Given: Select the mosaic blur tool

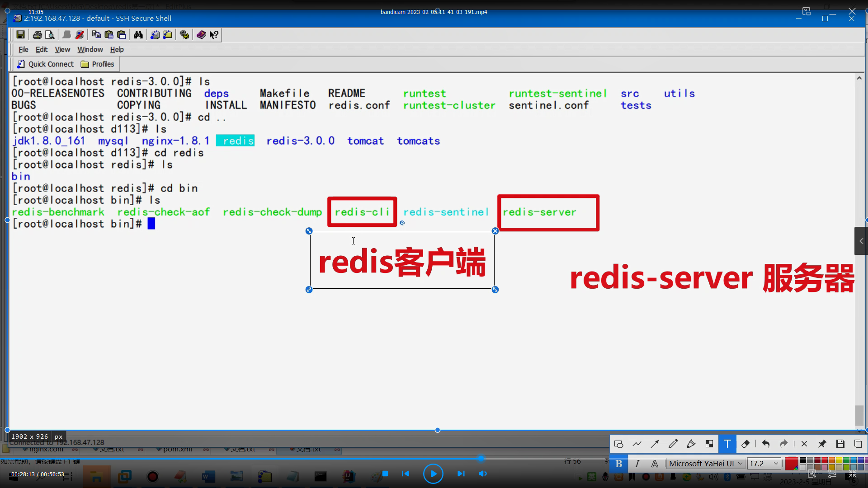Looking at the screenshot, I should pos(709,444).
